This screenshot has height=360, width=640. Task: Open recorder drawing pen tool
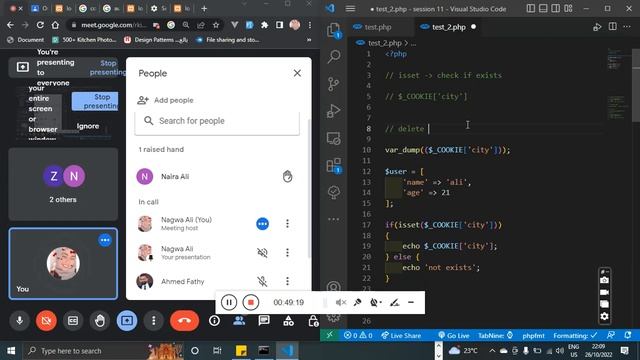click(394, 302)
